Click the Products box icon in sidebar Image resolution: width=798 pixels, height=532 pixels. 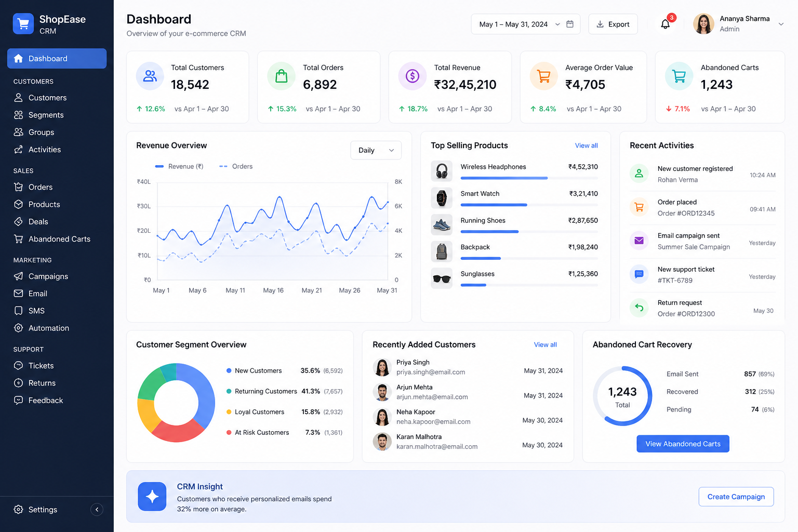pos(19,204)
